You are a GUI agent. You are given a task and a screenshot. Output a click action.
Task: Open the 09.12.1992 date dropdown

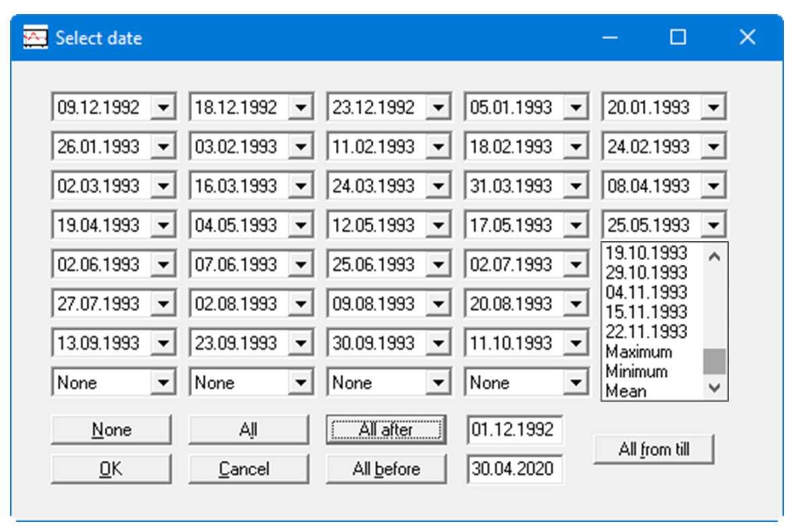[x=163, y=107]
